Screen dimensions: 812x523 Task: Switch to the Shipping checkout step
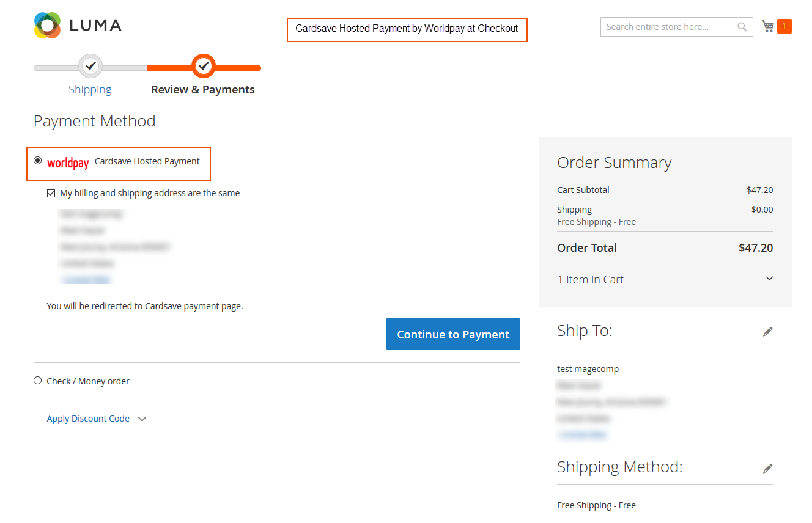[90, 89]
